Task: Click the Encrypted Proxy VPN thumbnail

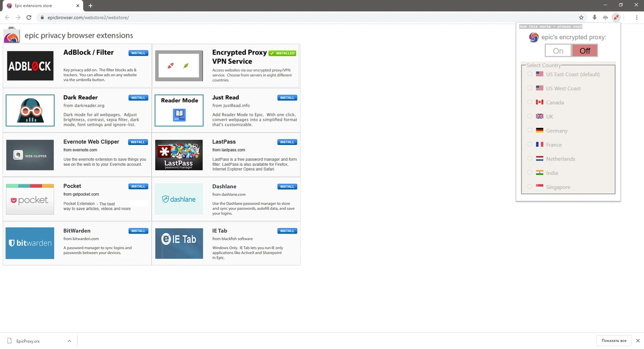Action: click(179, 66)
